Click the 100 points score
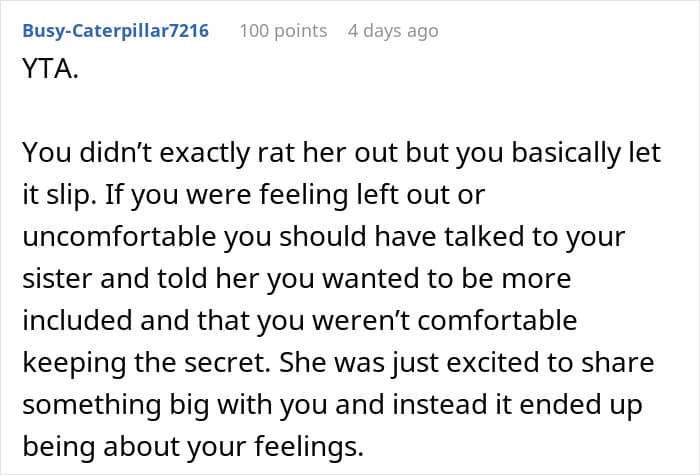The image size is (700, 475). click(x=283, y=31)
